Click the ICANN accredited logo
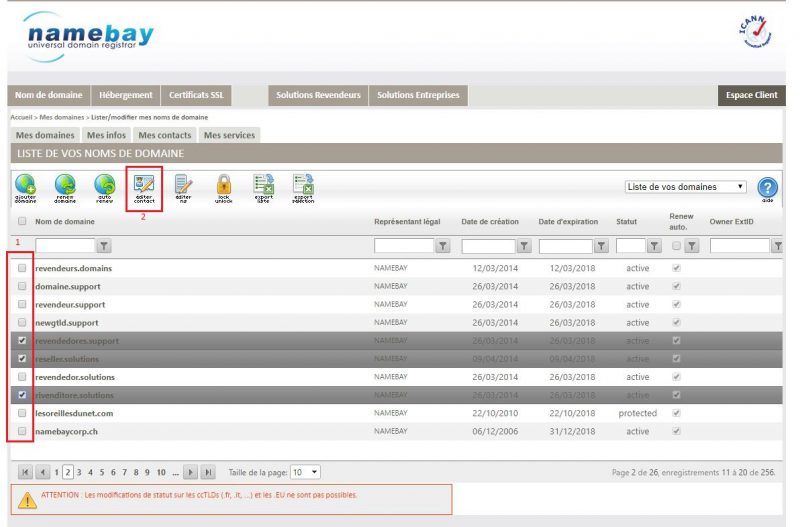Viewport: 800px width, 527px height. (x=756, y=32)
